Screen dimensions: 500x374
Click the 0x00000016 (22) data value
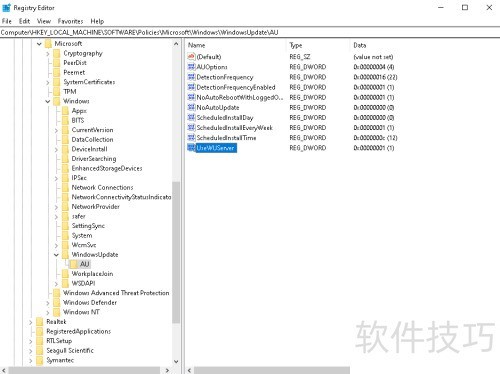(x=375, y=77)
